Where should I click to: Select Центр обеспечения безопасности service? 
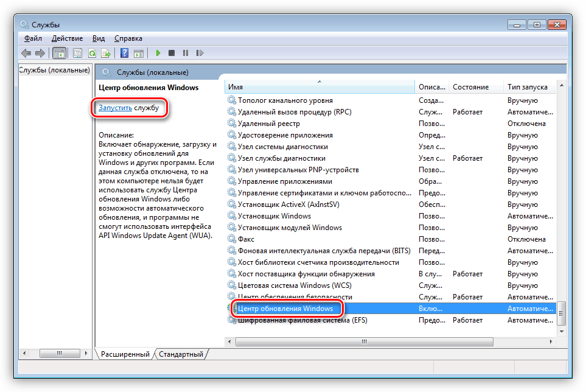(391, 296)
